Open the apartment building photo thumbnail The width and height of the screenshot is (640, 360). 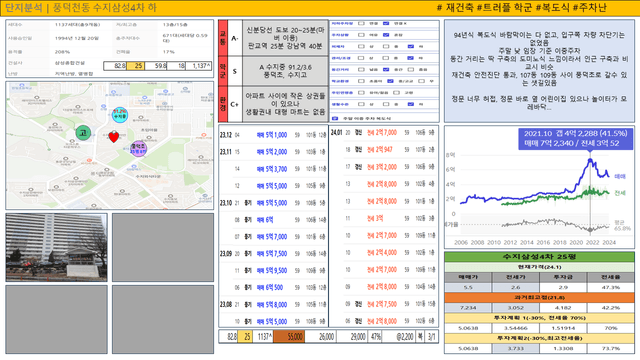56,247
